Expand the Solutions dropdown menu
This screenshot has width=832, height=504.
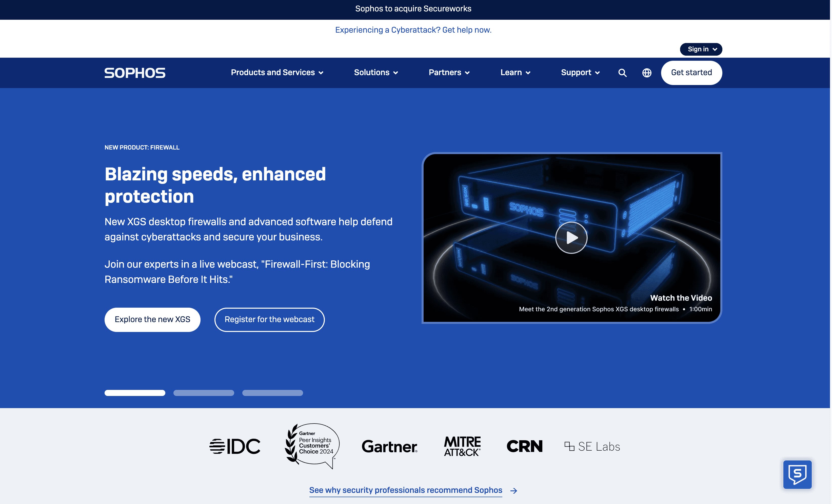click(x=376, y=73)
